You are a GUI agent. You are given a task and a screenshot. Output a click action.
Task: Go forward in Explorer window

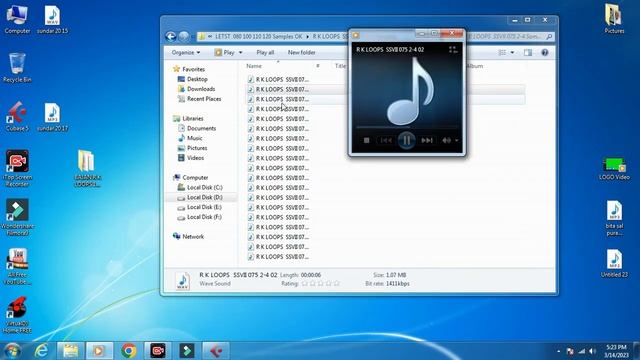pyautogui.click(x=184, y=37)
